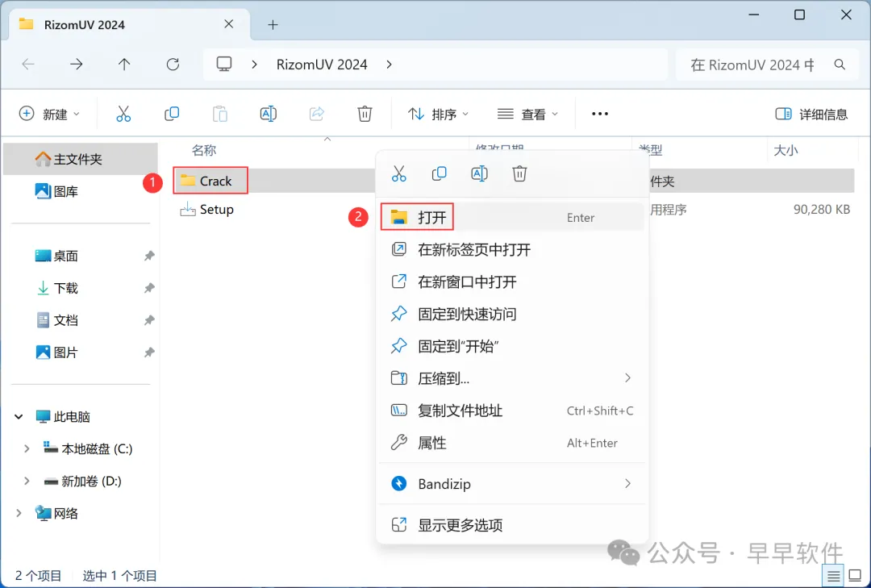The width and height of the screenshot is (871, 588).
Task: Click the search magnifier icon
Action: click(840, 65)
